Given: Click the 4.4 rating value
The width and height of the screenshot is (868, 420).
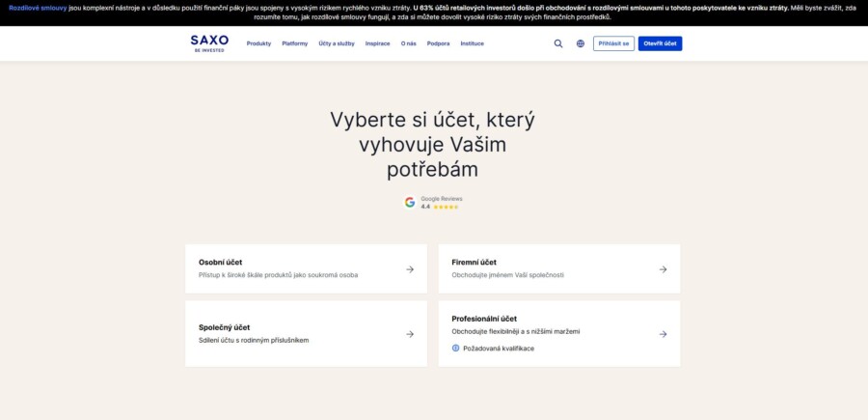Looking at the screenshot, I should pyautogui.click(x=425, y=207).
